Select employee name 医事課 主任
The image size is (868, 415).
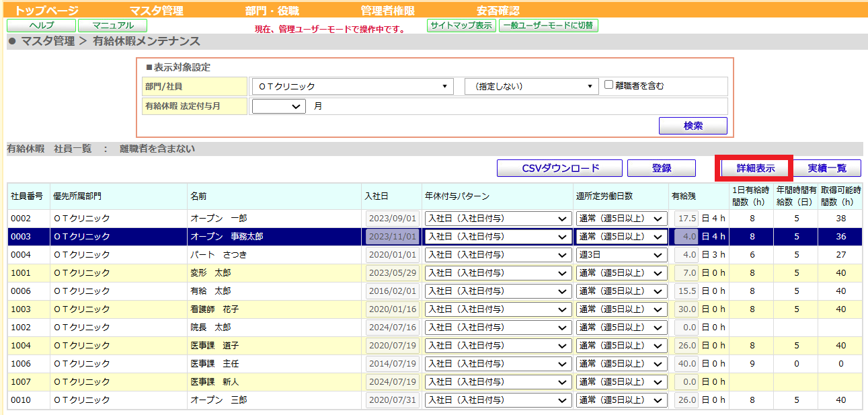[214, 364]
